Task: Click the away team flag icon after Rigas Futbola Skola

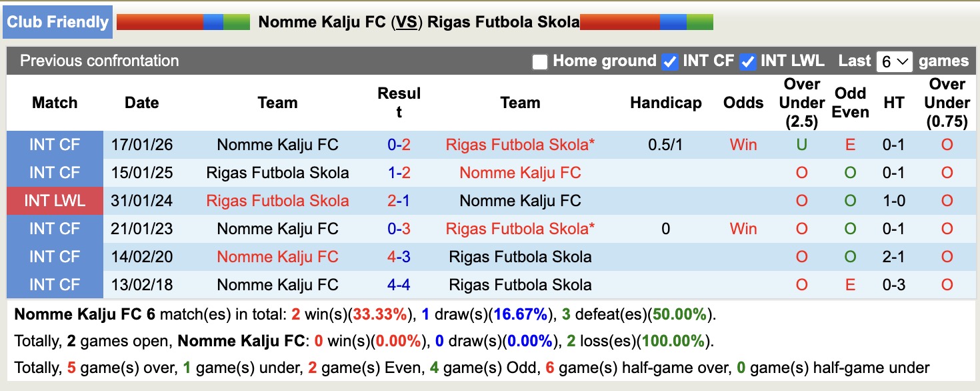Action: coord(645,21)
